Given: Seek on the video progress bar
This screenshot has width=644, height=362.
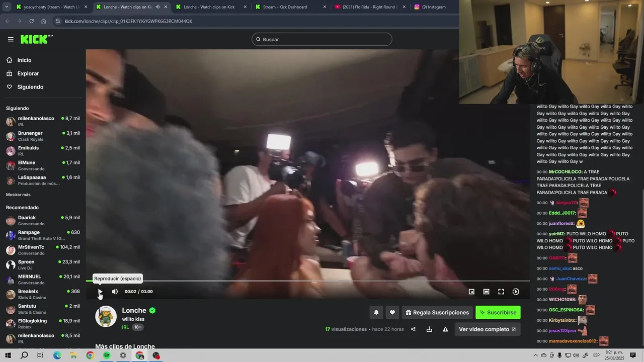Looking at the screenshot, I should click(308, 281).
